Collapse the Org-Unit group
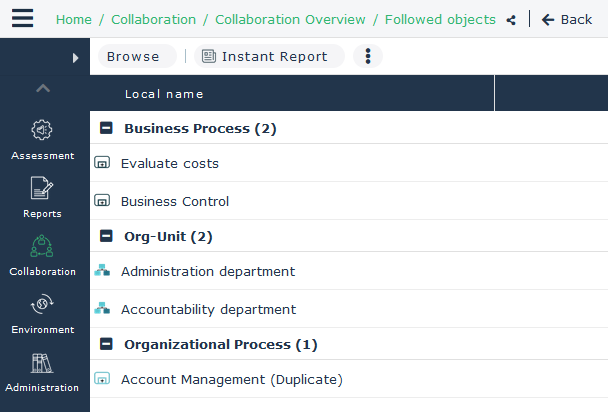The height and width of the screenshot is (412, 608). tap(106, 237)
